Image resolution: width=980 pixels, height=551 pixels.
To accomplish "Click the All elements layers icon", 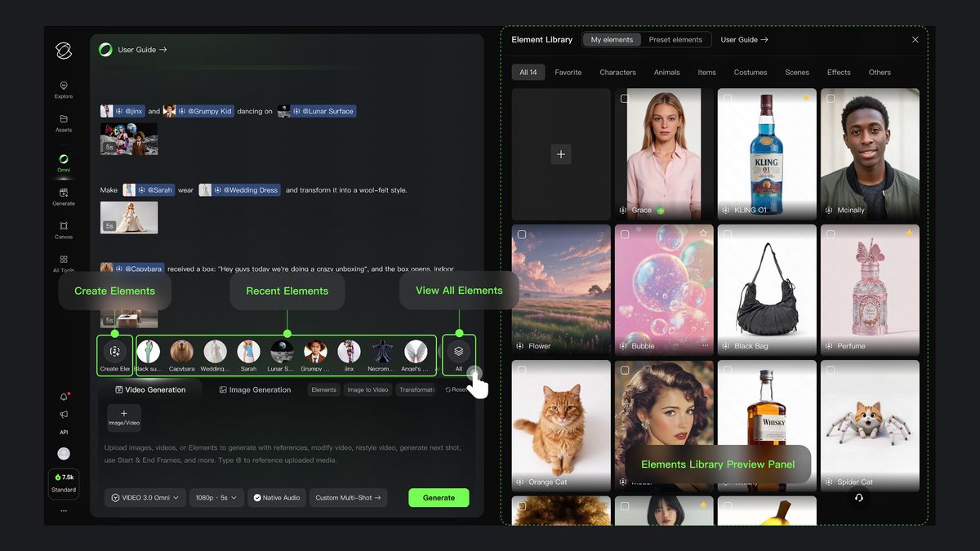I will 458,352.
